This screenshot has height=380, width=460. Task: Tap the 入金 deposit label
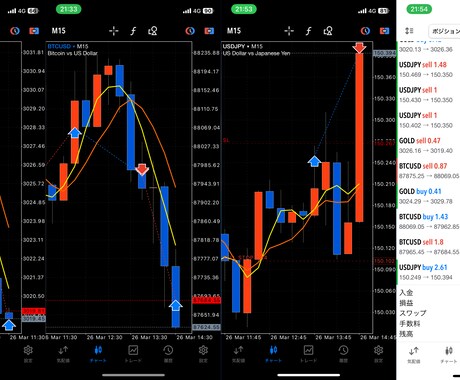(406, 293)
